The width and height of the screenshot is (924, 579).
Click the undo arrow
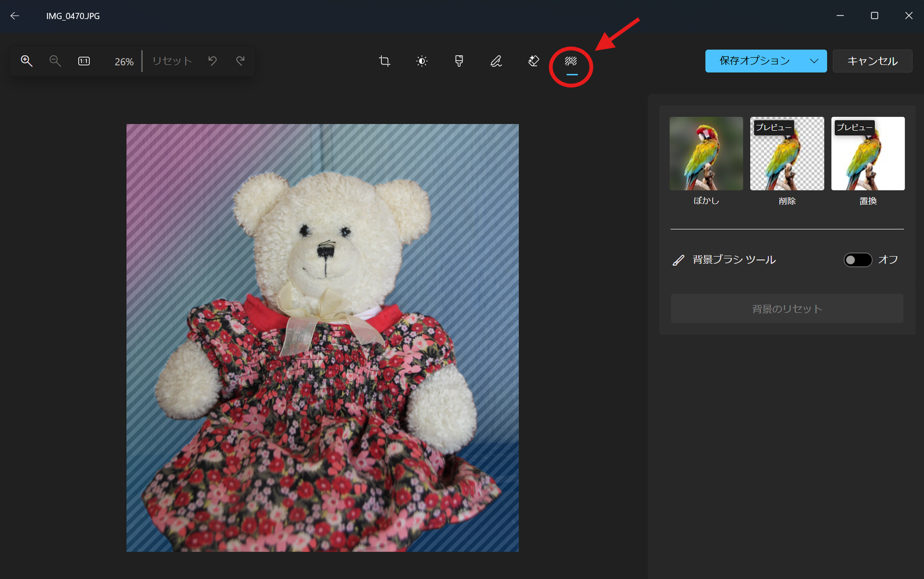212,61
